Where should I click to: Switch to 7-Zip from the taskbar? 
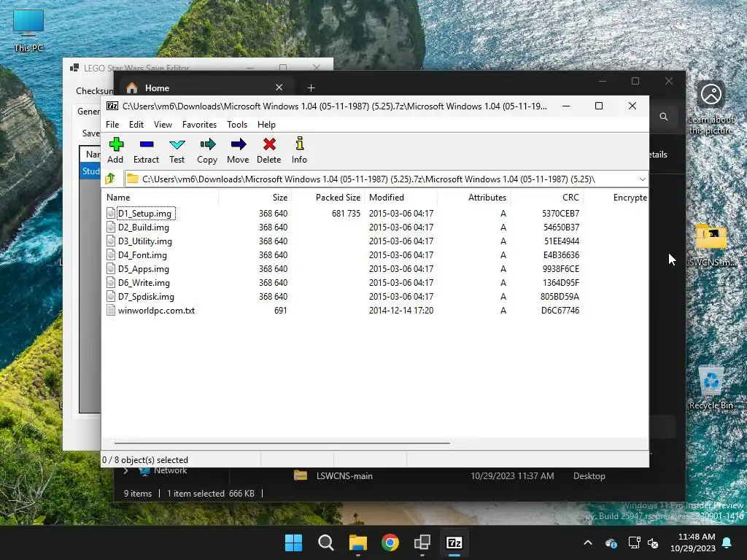[454, 542]
